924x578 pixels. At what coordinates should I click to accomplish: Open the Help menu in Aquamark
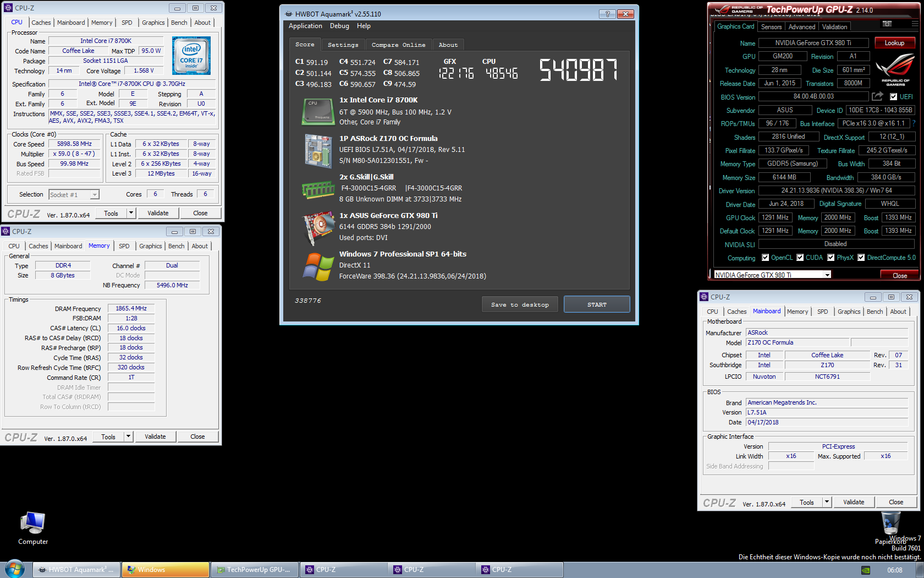(x=364, y=26)
